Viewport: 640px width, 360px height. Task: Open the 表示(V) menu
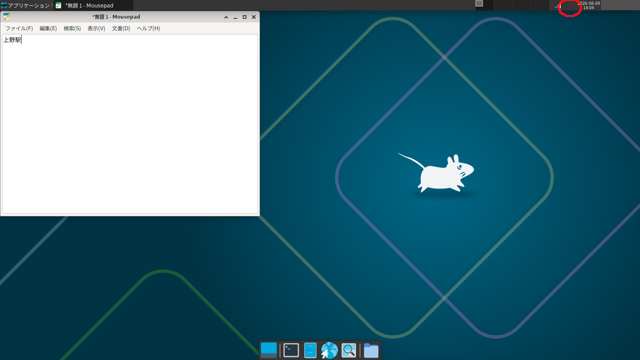[x=96, y=29]
